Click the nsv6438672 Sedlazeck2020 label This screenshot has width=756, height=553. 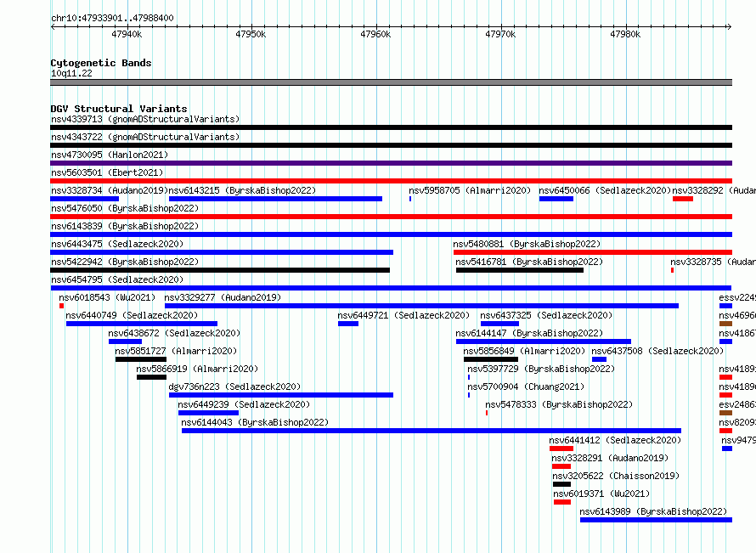[x=174, y=333]
